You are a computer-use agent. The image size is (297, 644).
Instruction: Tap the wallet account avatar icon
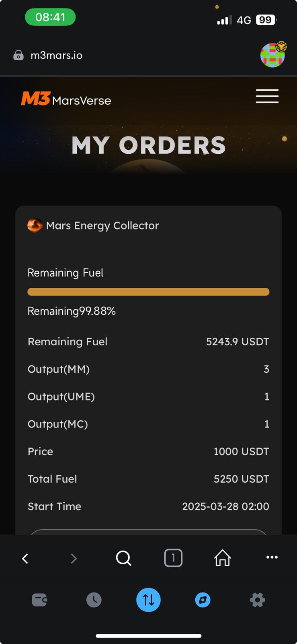[273, 55]
